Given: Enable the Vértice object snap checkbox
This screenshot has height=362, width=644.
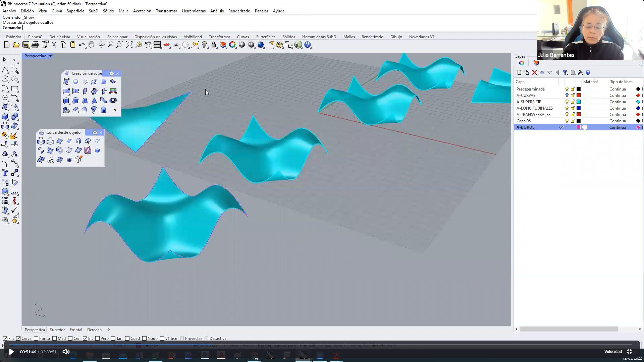Looking at the screenshot, I should pos(162,339).
